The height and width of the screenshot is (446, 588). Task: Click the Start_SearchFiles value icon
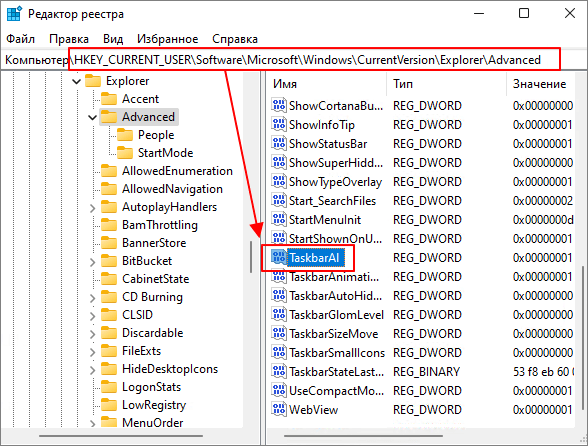279,201
